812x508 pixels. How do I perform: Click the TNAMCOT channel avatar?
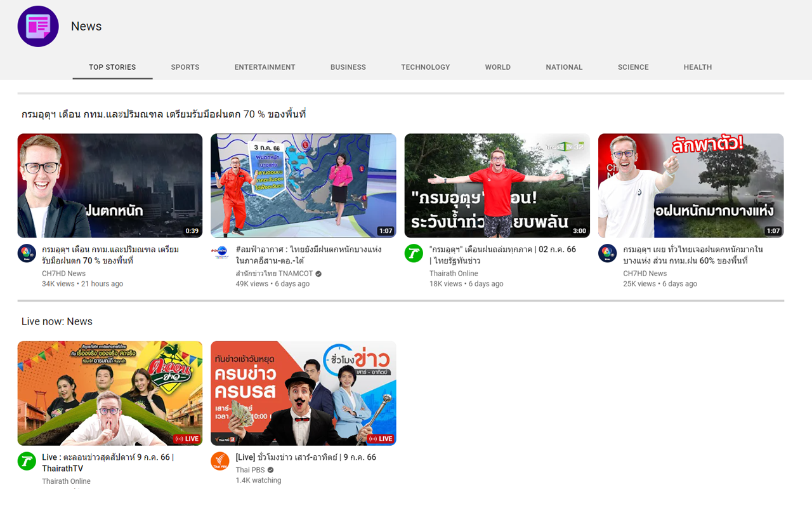click(x=220, y=253)
